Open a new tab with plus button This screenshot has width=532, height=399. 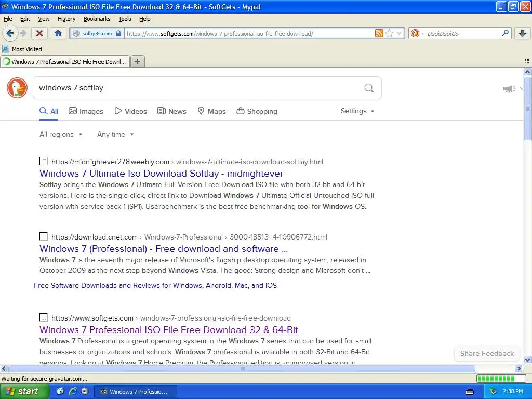[x=137, y=61]
